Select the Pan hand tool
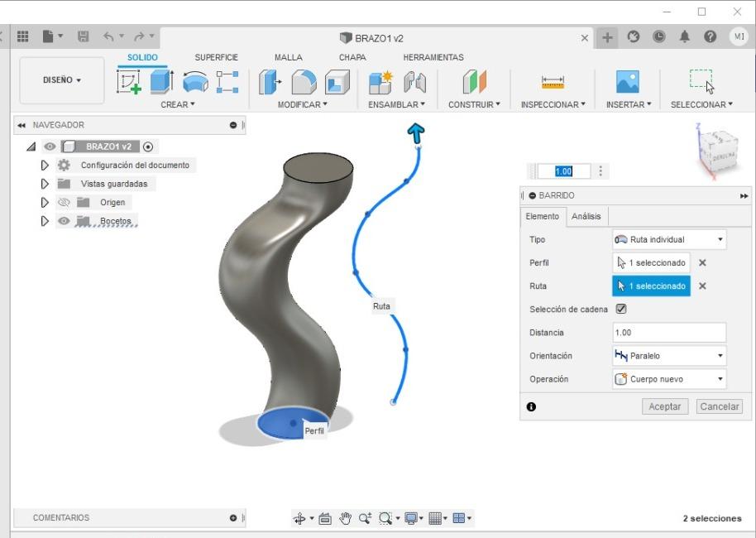756x538 pixels. 345,518
